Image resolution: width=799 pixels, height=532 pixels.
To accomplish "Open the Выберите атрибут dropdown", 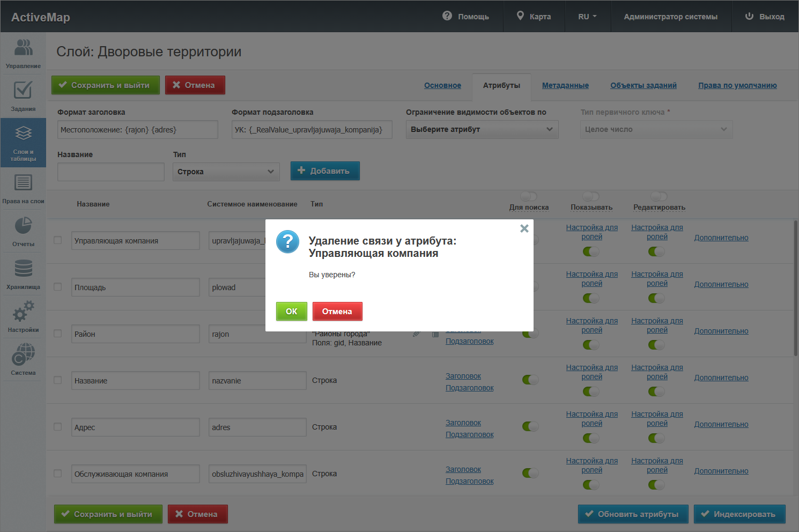I will click(x=482, y=129).
